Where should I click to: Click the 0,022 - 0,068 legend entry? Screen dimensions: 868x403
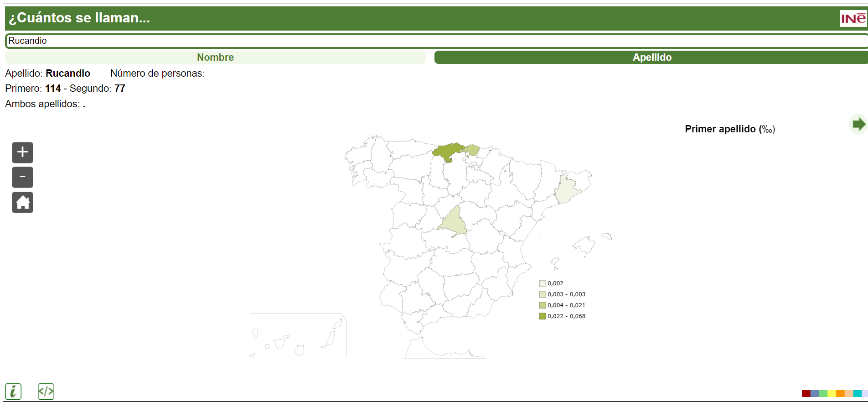tap(562, 316)
